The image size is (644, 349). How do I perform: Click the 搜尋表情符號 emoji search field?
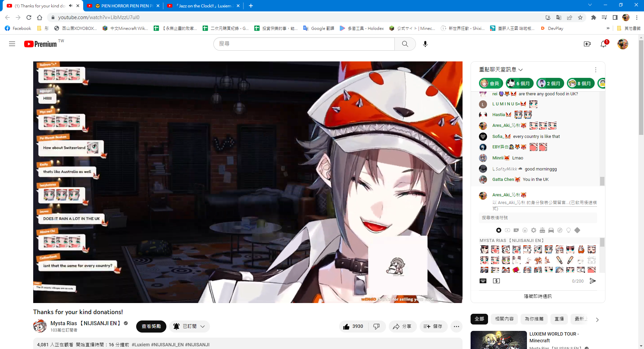pos(538,218)
